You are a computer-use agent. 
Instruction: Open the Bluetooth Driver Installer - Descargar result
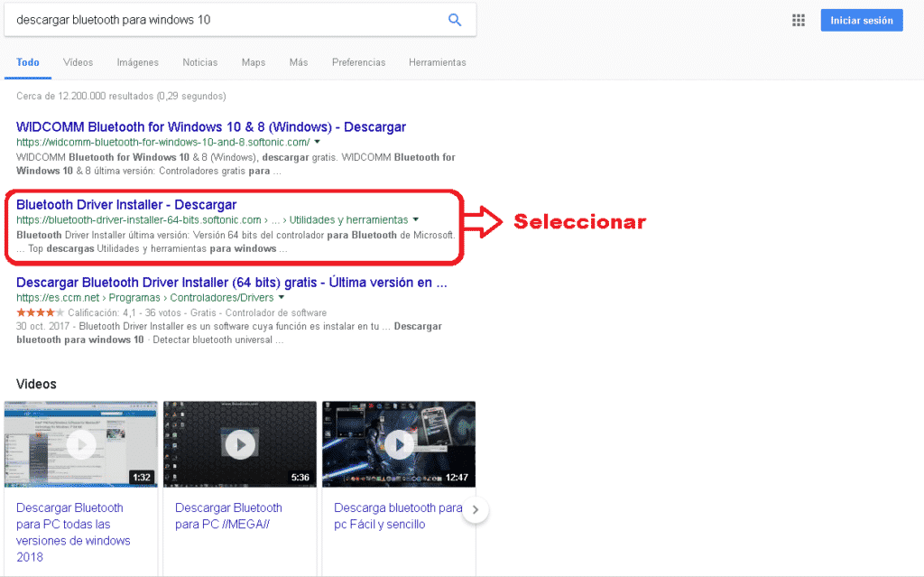pyautogui.click(x=126, y=204)
